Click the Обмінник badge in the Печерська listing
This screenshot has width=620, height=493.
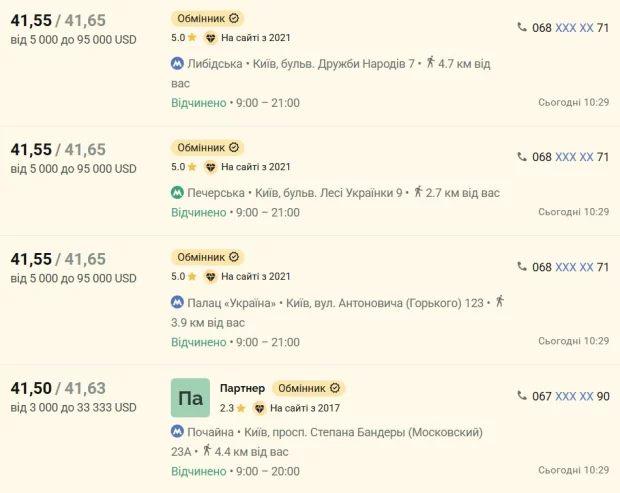tap(207, 147)
